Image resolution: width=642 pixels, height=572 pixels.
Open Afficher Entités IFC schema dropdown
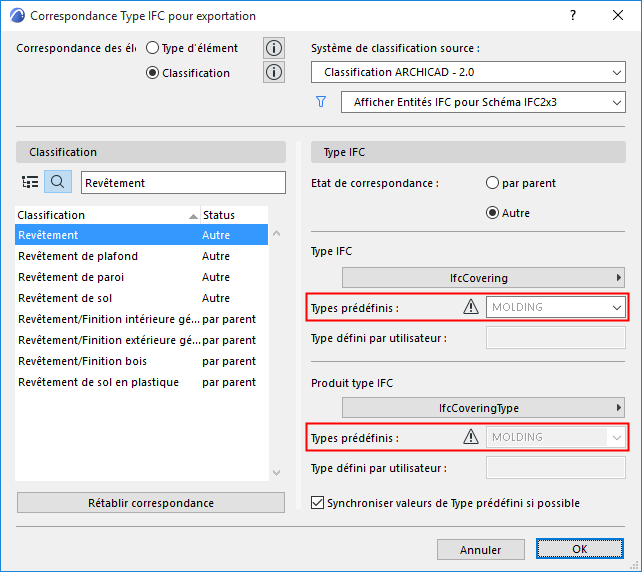[x=482, y=103]
